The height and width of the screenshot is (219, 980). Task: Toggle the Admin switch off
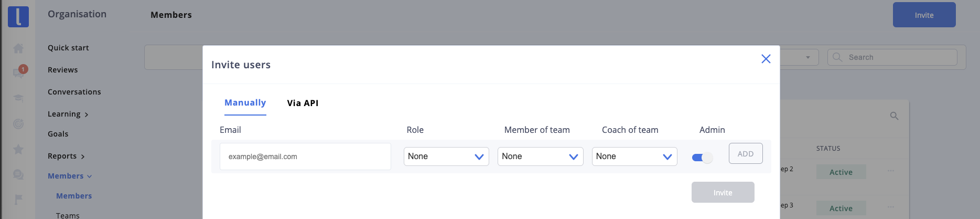pyautogui.click(x=702, y=158)
